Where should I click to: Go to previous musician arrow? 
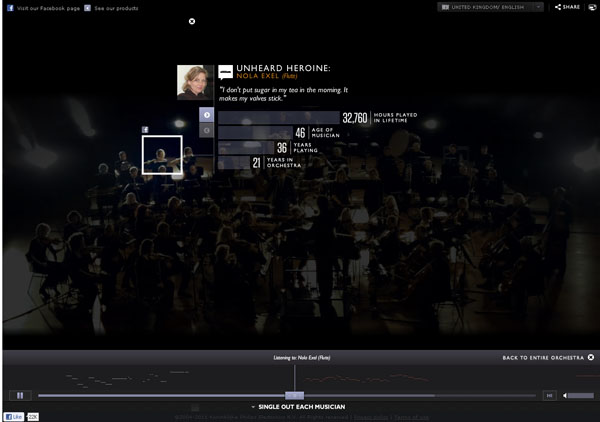click(x=206, y=130)
